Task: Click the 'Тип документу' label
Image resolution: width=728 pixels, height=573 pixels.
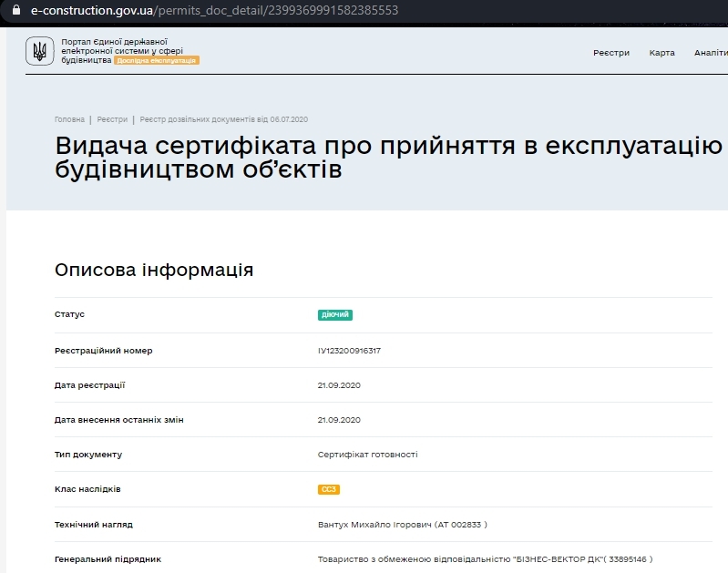Action: (88, 455)
